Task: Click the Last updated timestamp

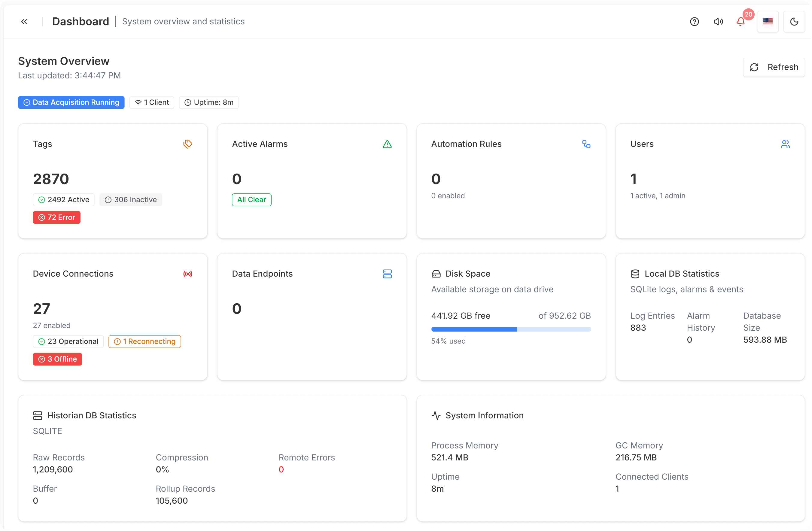Action: point(70,75)
